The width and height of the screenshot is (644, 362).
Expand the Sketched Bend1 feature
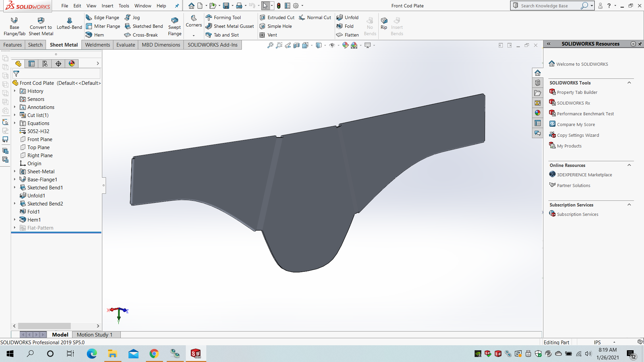[15, 187]
